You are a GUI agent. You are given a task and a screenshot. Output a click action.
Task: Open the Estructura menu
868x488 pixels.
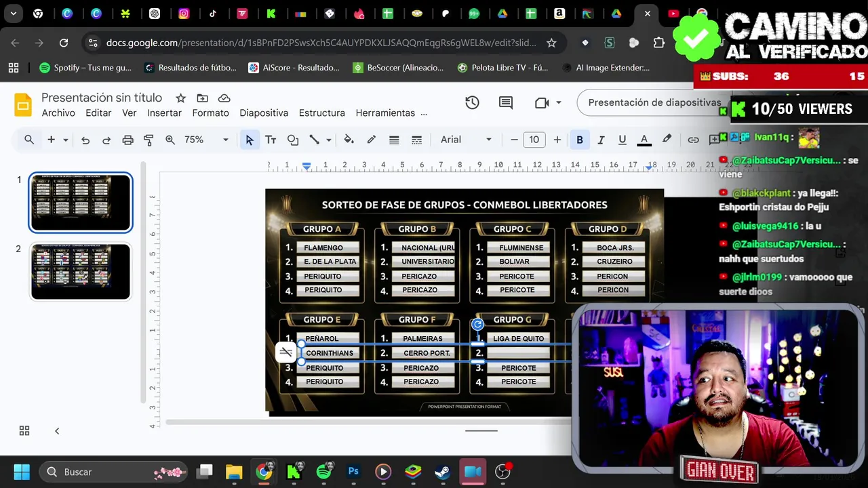322,113
